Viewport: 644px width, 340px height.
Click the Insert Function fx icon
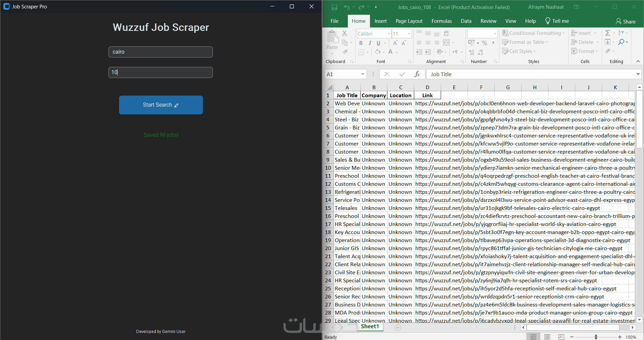[x=417, y=74]
